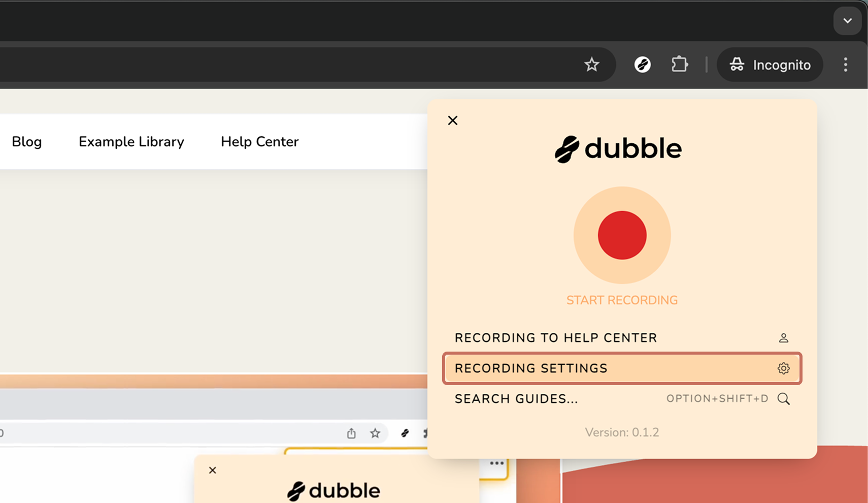Close the Dubble popup with the X

coord(453,120)
